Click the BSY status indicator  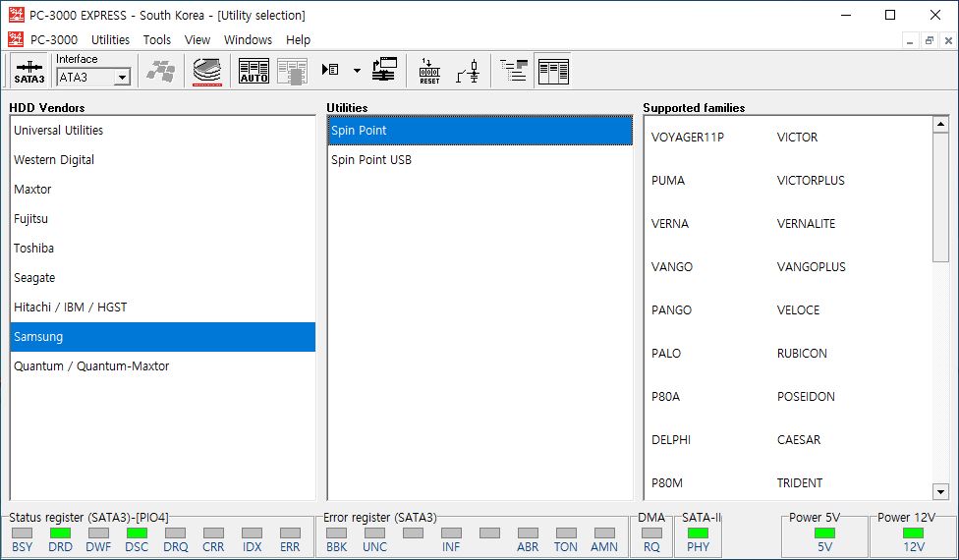(x=22, y=533)
